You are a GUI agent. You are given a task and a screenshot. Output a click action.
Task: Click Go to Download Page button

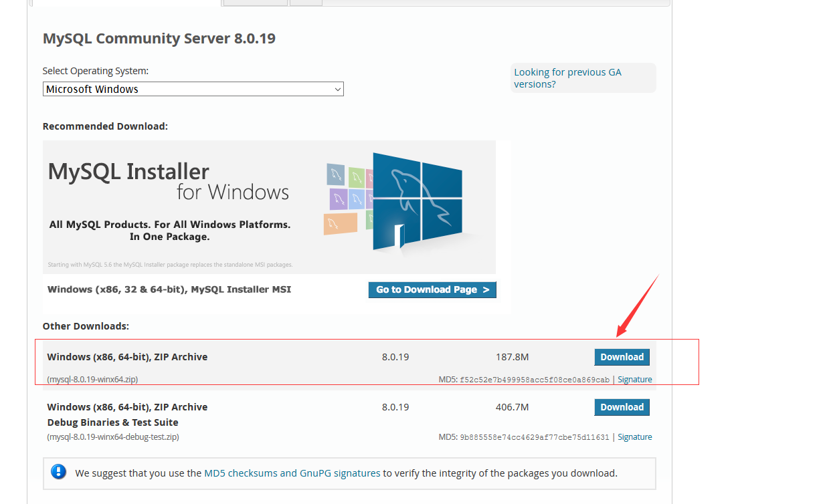pyautogui.click(x=432, y=289)
